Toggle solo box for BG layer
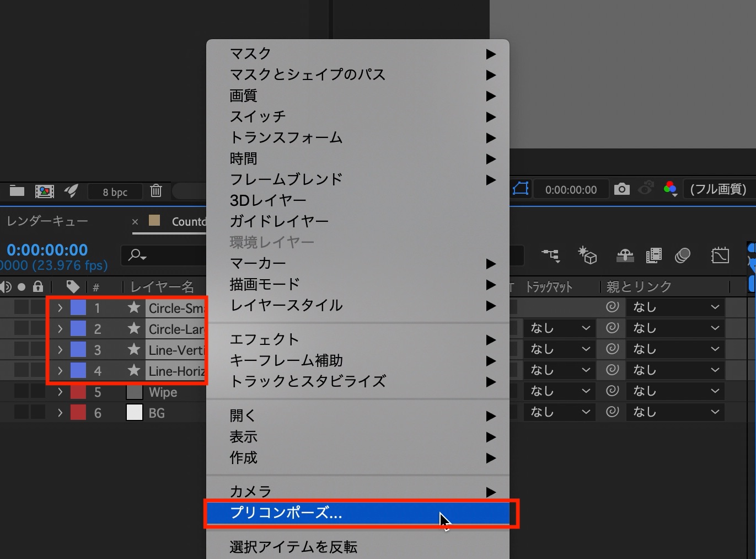Screen dimensions: 756x559 pos(22,413)
